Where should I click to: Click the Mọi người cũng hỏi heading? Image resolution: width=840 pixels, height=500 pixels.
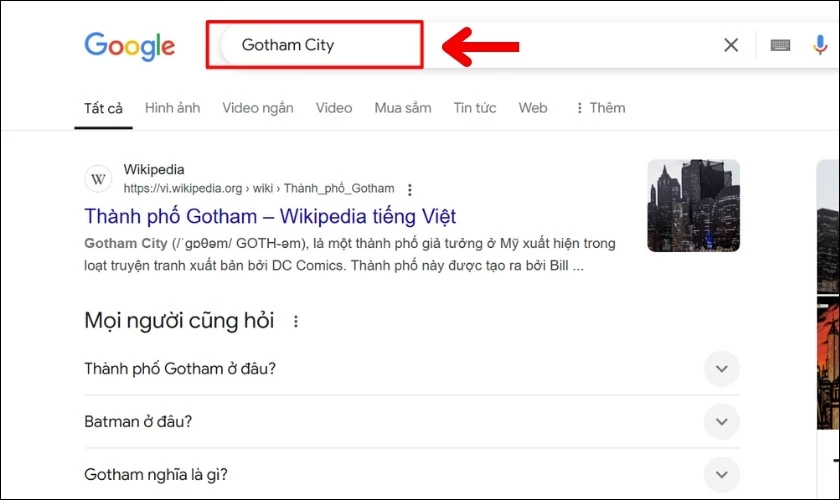click(179, 321)
